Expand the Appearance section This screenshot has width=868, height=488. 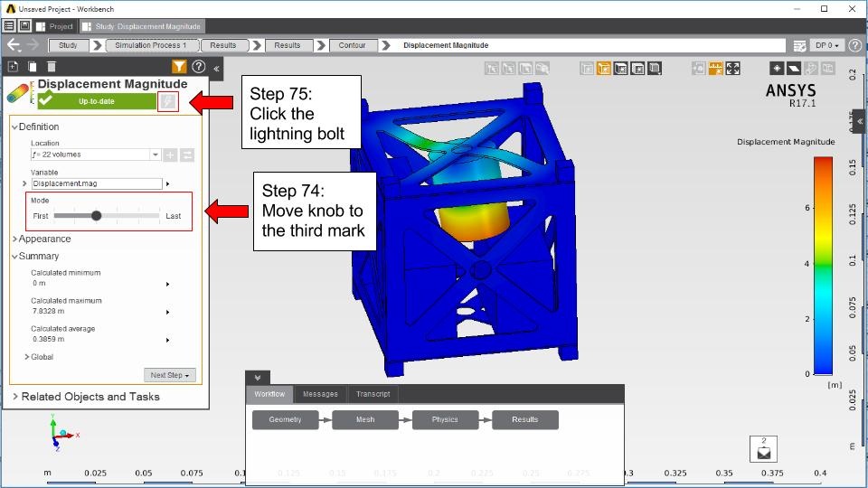[x=15, y=239]
